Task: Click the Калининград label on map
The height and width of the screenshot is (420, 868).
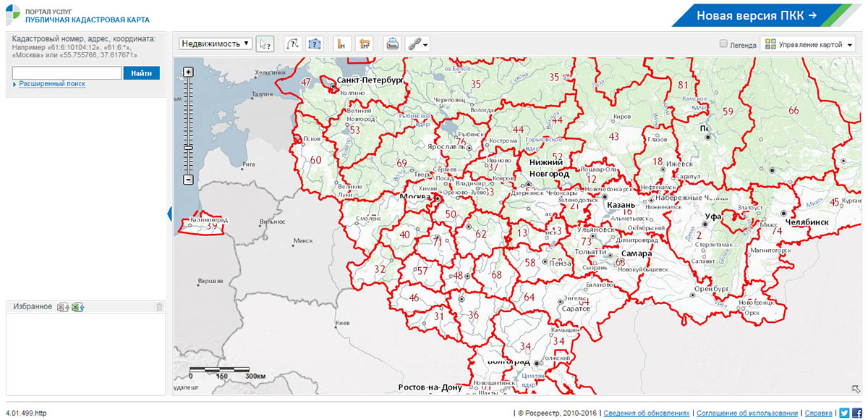Action: 208,219
